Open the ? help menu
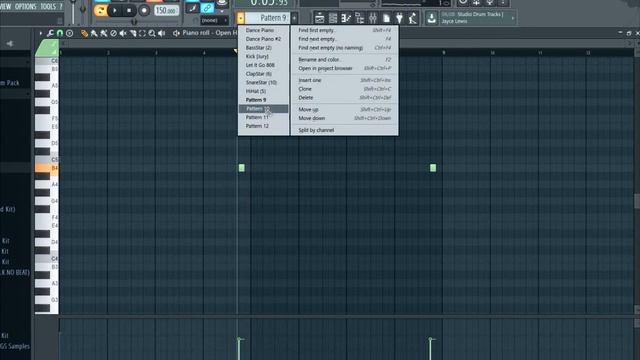Viewport: 640px width, 360px height. pyautogui.click(x=61, y=7)
